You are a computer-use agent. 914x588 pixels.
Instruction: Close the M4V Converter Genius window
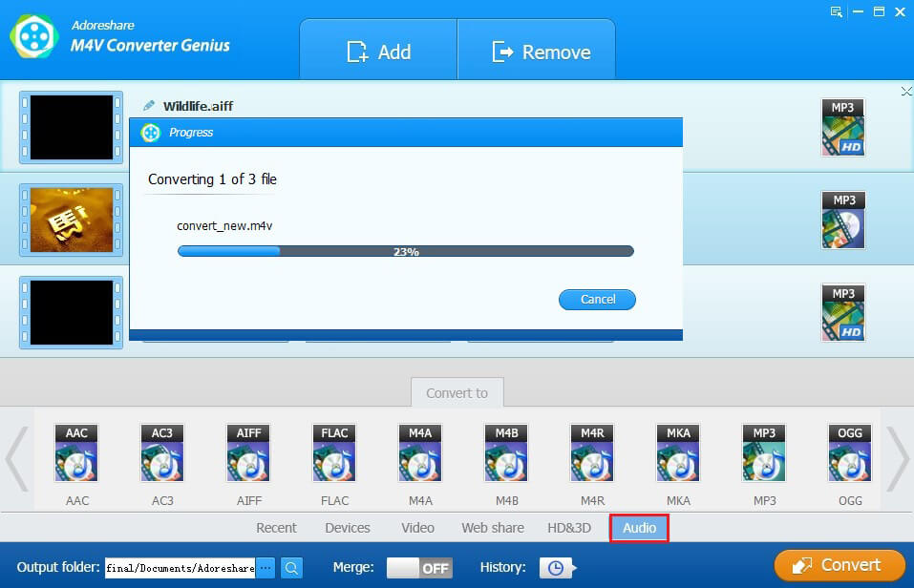(900, 11)
